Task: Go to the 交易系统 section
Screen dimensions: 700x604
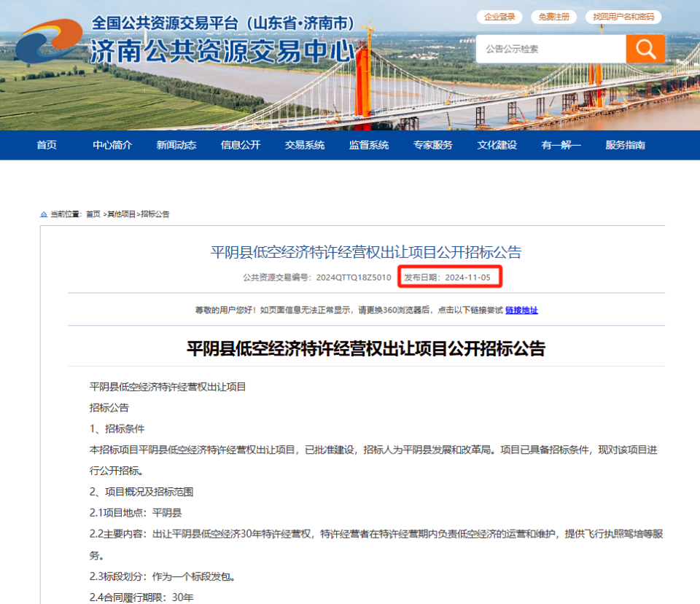Action: pos(304,145)
